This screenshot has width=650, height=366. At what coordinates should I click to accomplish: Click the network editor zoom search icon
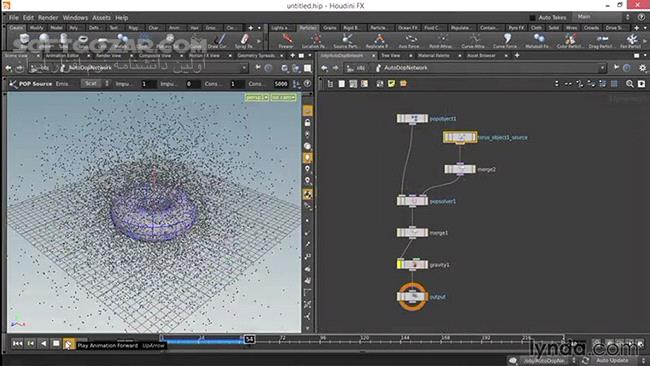coord(630,84)
